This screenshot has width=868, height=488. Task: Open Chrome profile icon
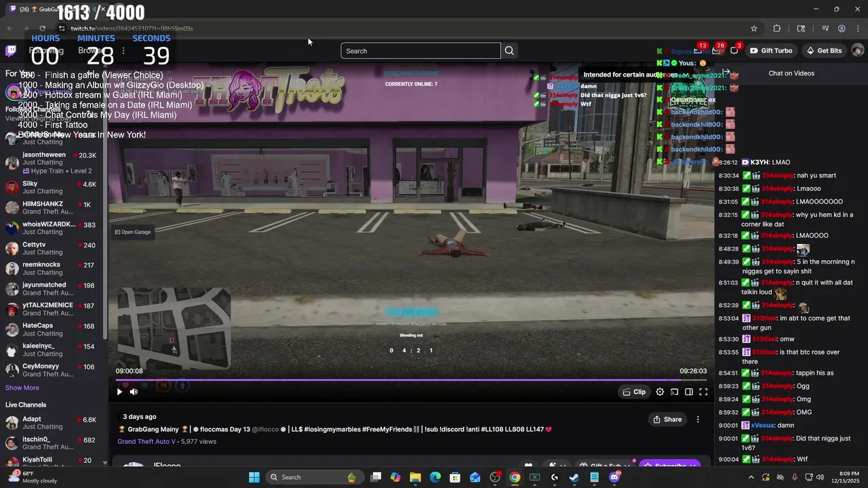point(842,28)
